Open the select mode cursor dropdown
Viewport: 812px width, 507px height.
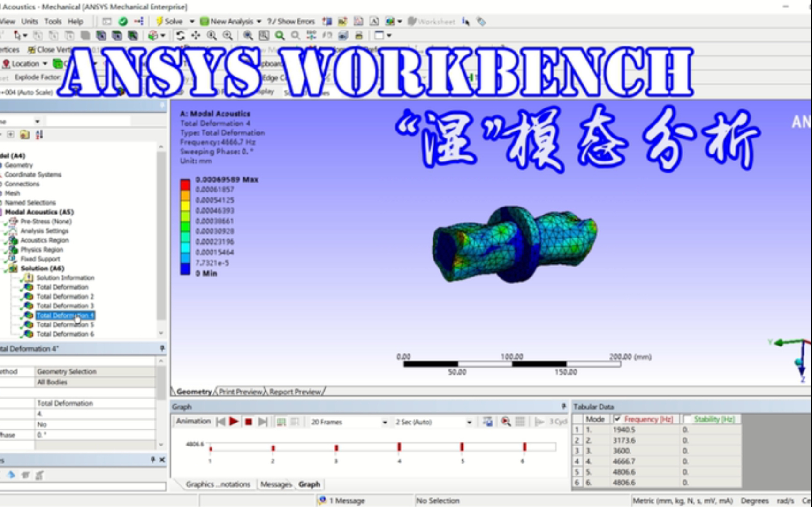tap(25, 35)
